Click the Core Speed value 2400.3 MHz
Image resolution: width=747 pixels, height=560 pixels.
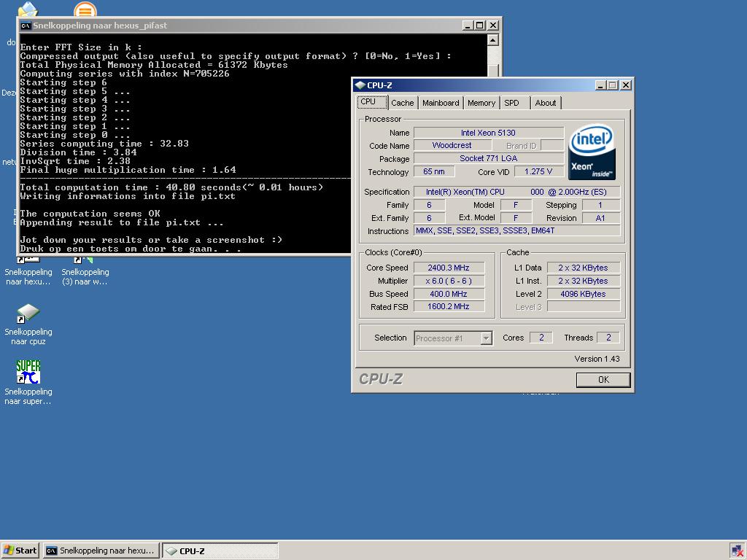tap(449, 268)
